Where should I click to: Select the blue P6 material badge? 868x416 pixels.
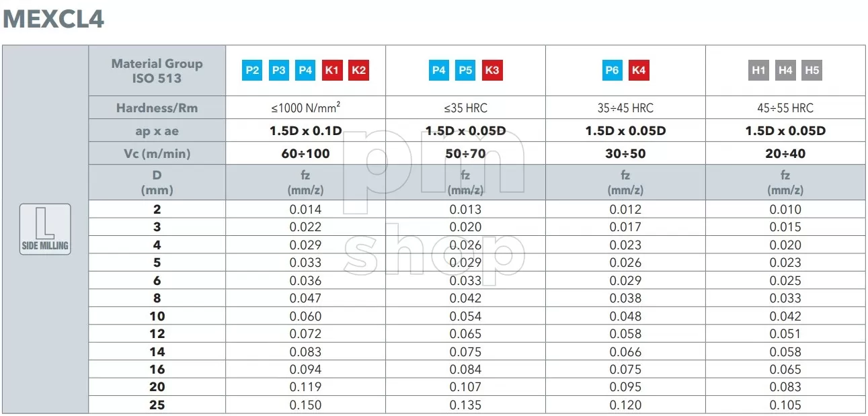(x=612, y=70)
